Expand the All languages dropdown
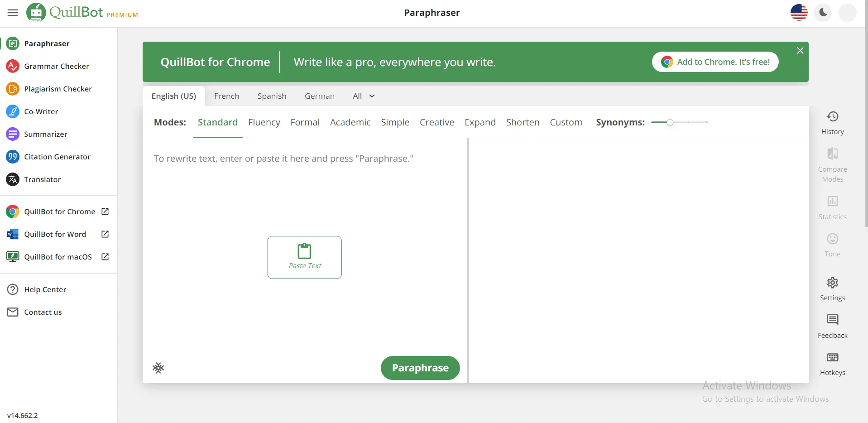This screenshot has width=868, height=423. [364, 96]
